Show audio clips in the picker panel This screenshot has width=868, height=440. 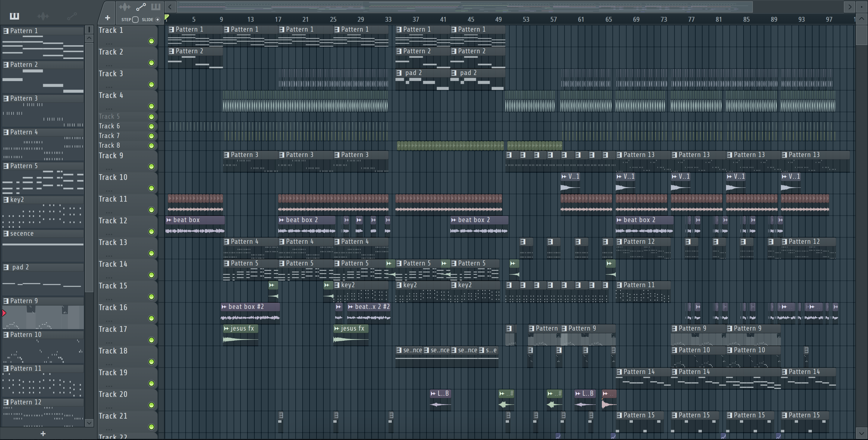click(43, 16)
